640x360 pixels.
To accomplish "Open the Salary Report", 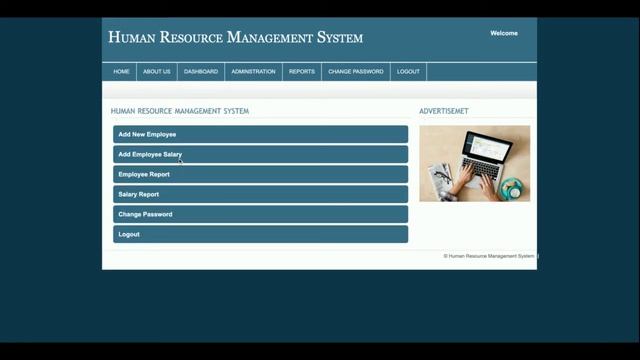I will [260, 194].
